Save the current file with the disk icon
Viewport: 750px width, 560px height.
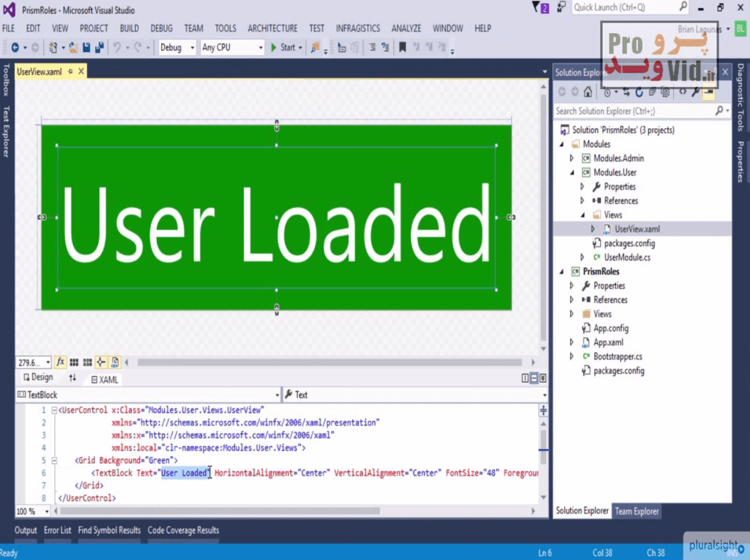[86, 48]
